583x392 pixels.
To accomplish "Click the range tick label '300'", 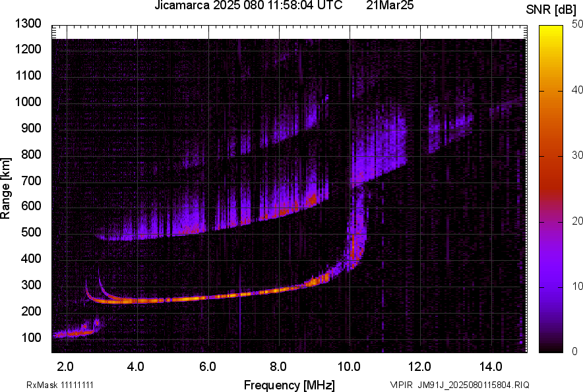I will click(31, 285).
